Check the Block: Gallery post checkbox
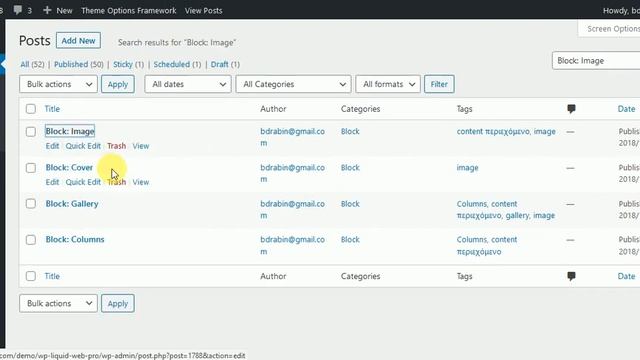The image size is (640, 360). point(31,204)
